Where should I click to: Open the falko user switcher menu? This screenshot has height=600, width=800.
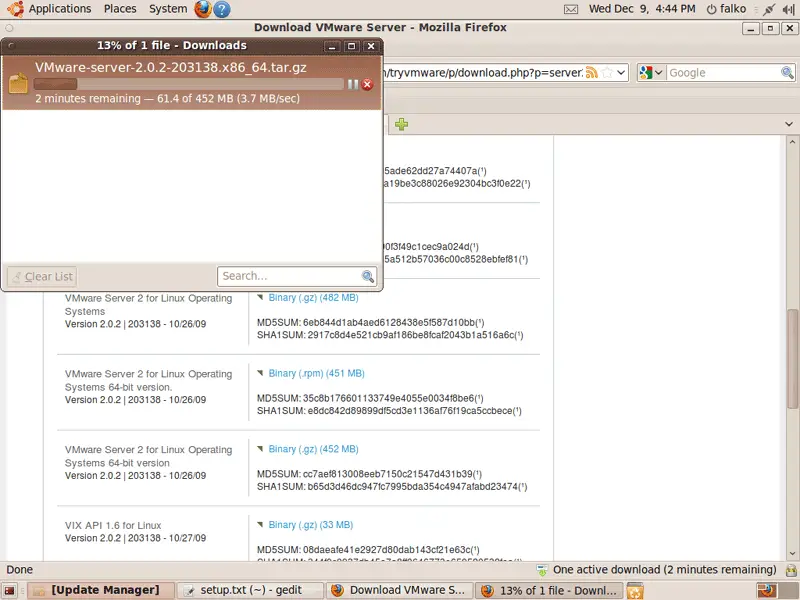coord(727,9)
